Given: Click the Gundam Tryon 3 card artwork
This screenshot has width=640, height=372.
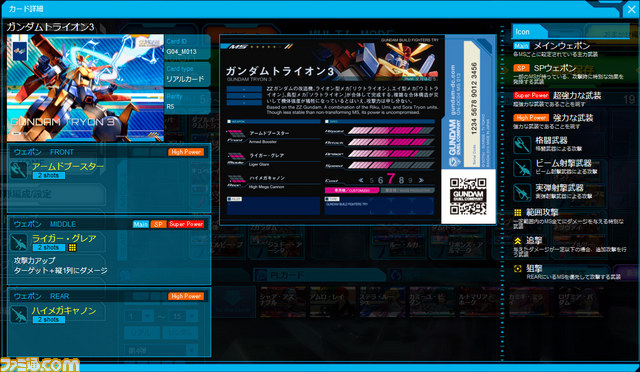Looking at the screenshot, I should [85, 88].
